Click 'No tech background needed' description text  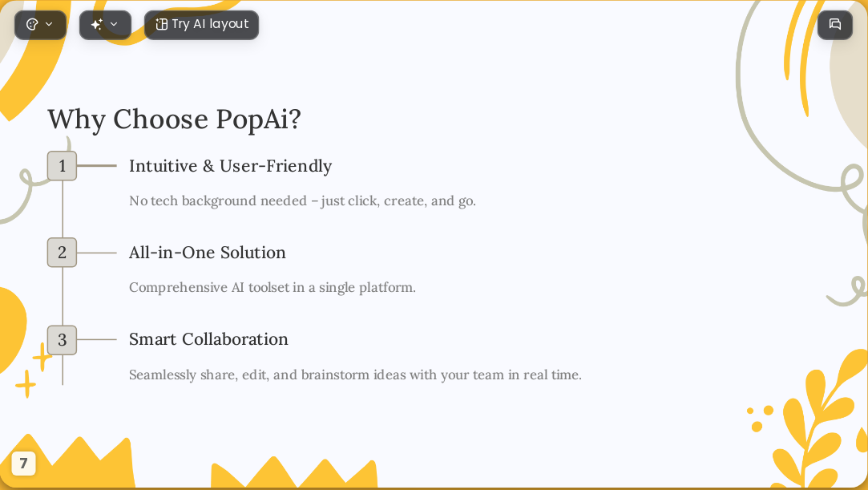pos(302,201)
